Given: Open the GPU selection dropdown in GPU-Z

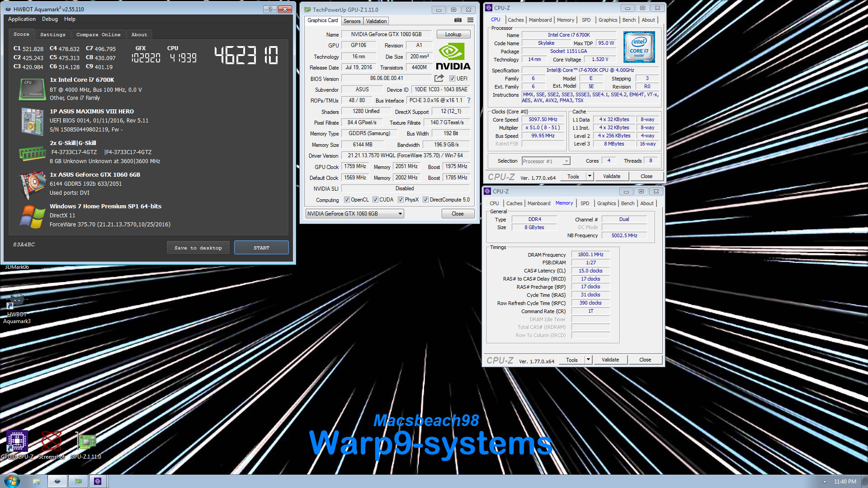Looking at the screenshot, I should coord(354,214).
